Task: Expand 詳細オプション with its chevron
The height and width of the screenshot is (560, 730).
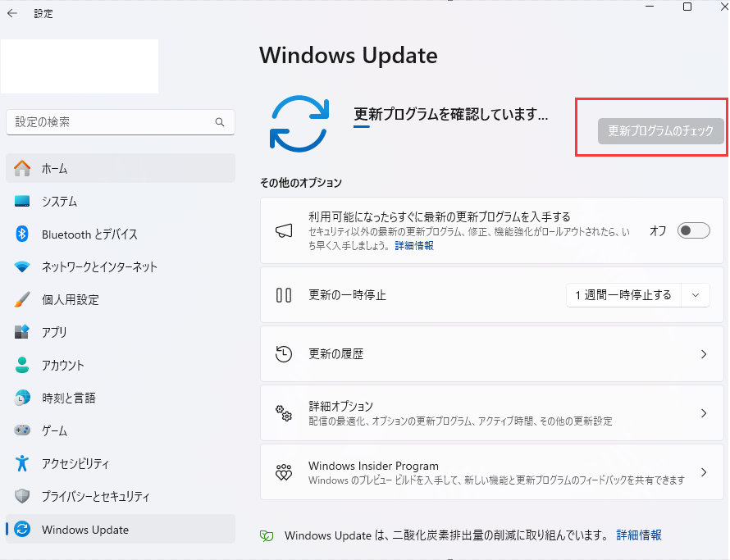Action: pos(704,413)
